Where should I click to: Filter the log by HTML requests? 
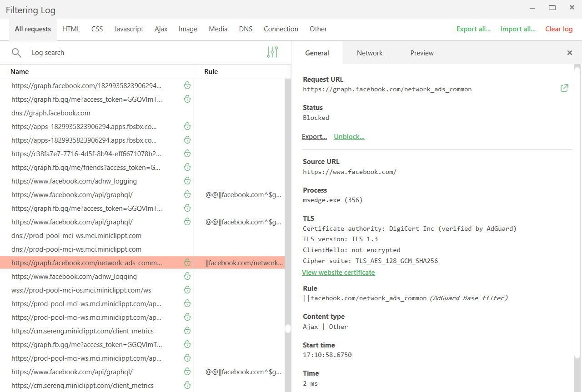click(71, 29)
